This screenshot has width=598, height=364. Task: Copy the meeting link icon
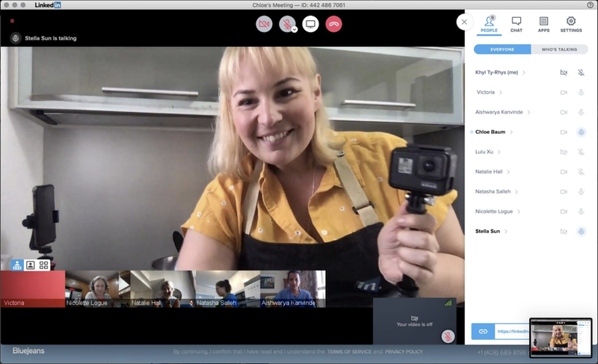484,330
